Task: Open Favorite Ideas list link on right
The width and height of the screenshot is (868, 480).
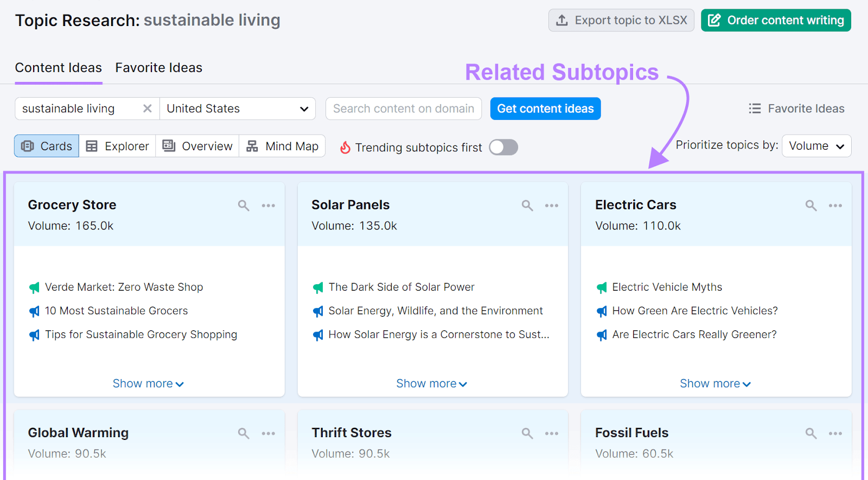Action: coord(796,108)
